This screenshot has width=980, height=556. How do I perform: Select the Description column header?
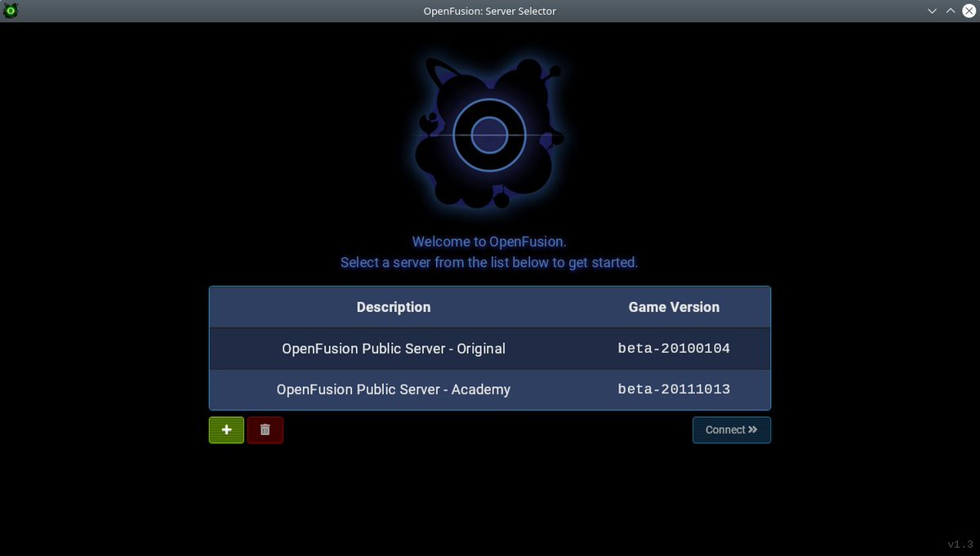394,307
